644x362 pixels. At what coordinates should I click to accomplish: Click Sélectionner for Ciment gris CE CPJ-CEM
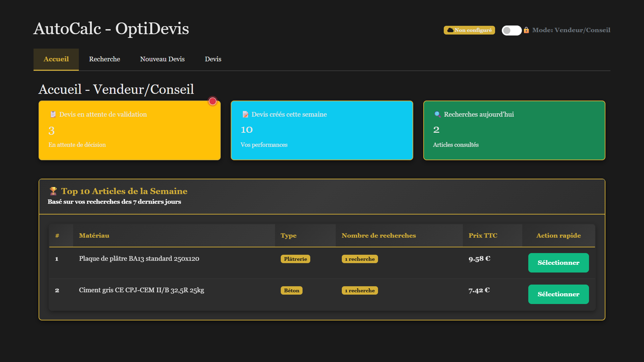click(558, 294)
